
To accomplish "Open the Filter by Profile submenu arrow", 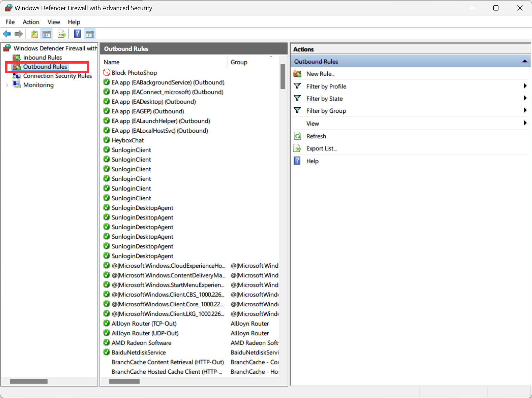I will coord(525,86).
